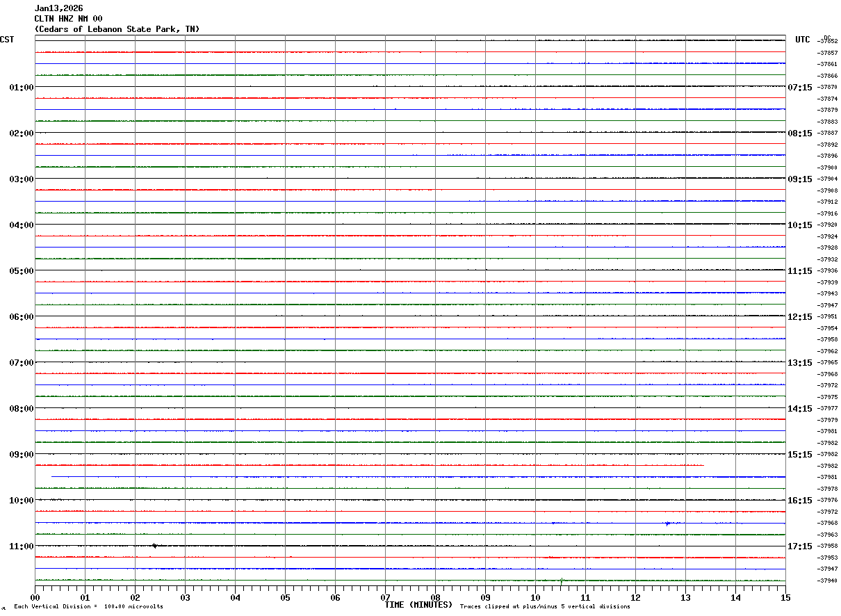Select the DC offset value -37892
The image size is (841, 616).
pyautogui.click(x=827, y=145)
